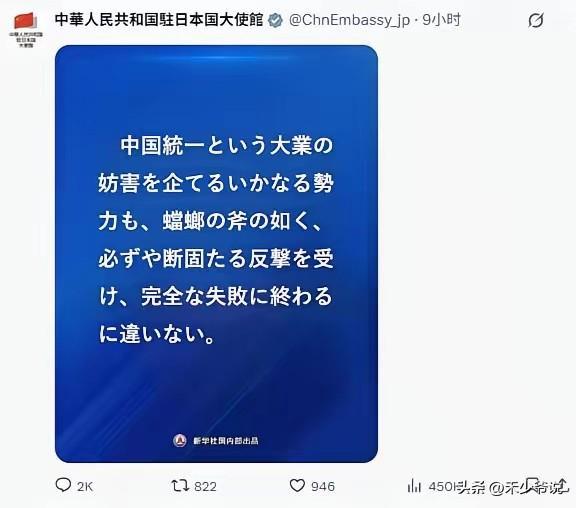Repost using the retweet arrows icon

coord(180,486)
